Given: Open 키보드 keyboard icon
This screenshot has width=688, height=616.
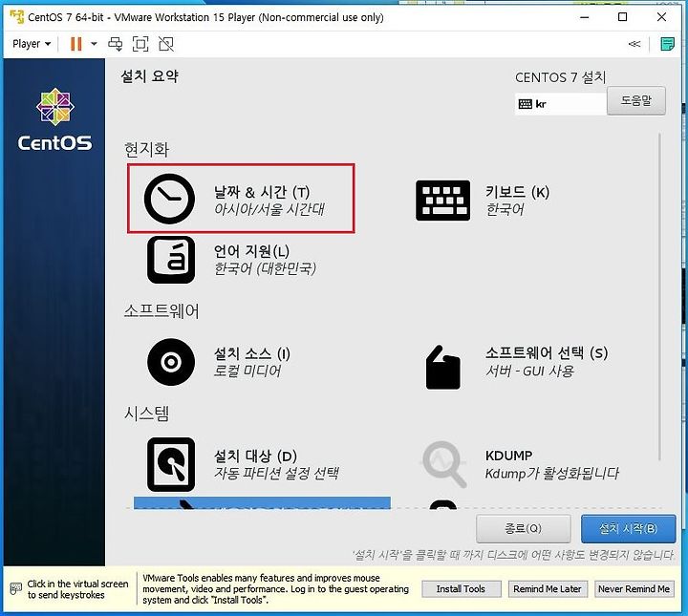Looking at the screenshot, I should (442, 201).
